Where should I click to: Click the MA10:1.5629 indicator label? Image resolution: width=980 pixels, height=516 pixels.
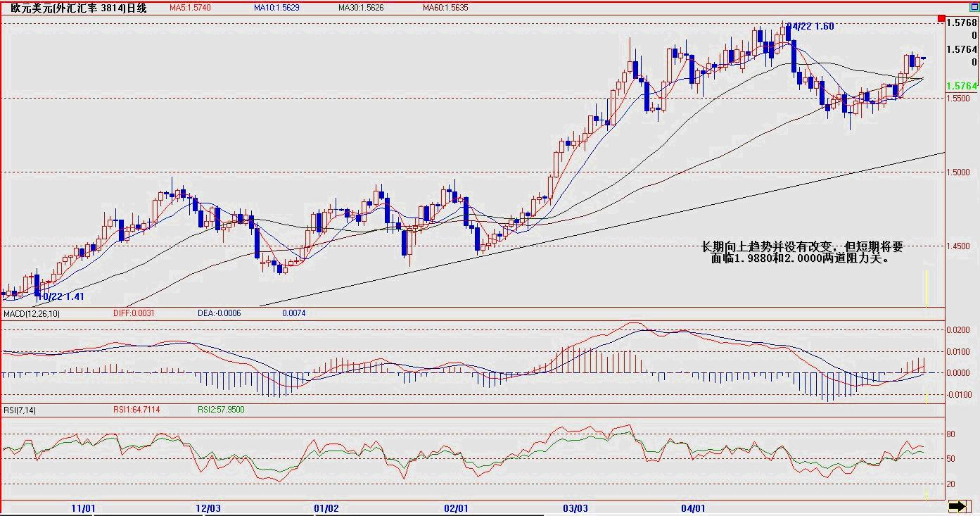coord(275,8)
